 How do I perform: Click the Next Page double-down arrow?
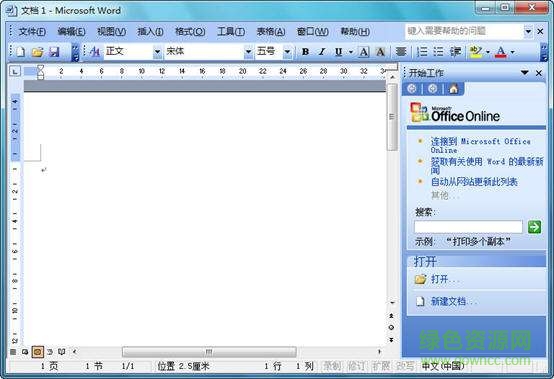coord(391,340)
